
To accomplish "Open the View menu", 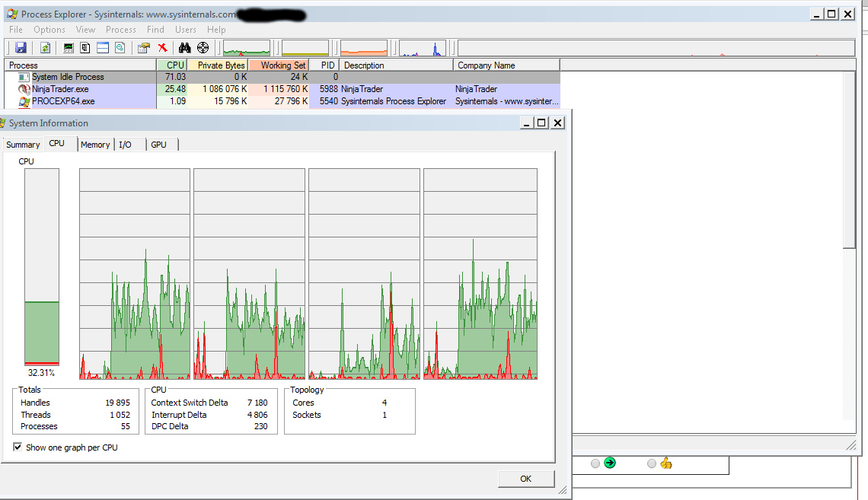I will pos(85,30).
